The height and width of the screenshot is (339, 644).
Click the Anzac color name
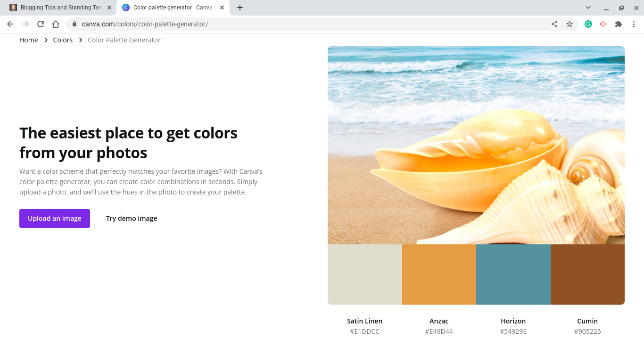[x=439, y=321]
